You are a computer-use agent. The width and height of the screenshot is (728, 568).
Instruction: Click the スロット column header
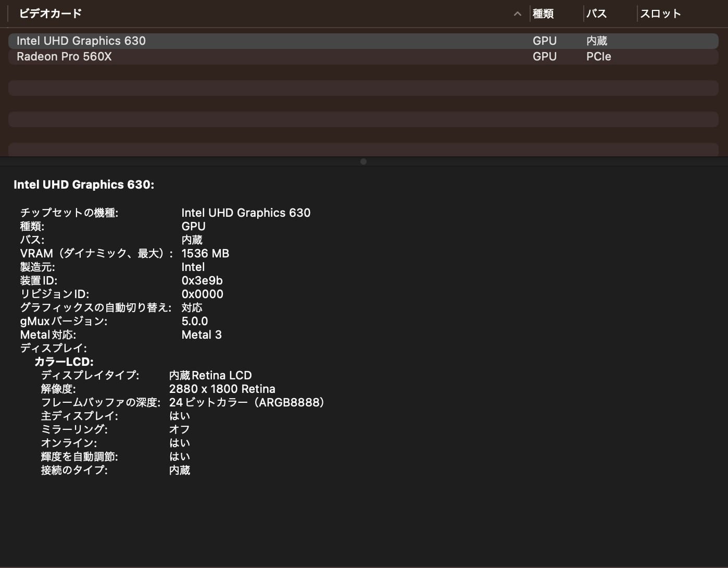(660, 14)
